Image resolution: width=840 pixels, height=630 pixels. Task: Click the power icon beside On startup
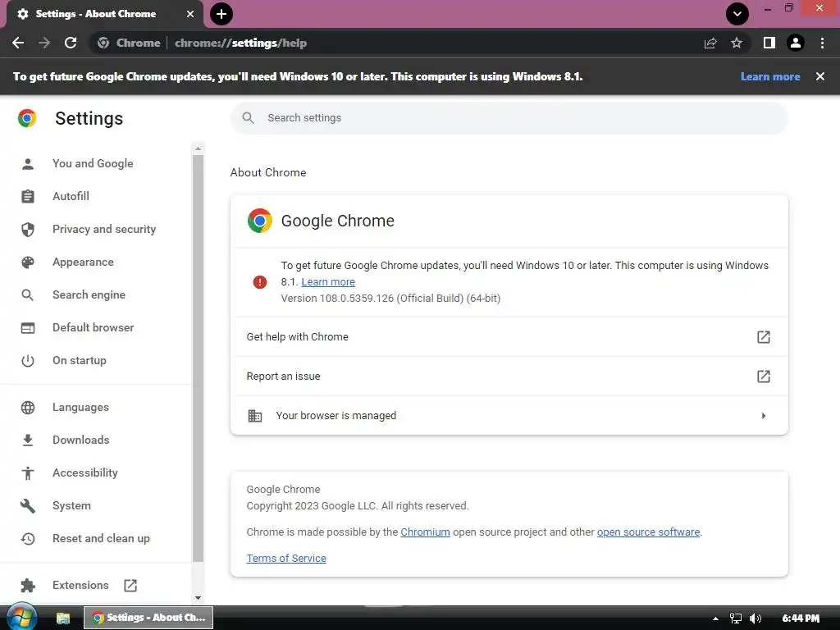[28, 361]
